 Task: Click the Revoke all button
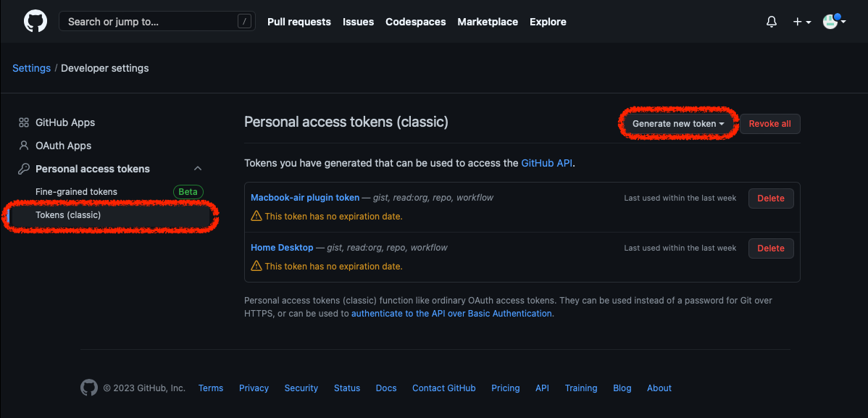pos(770,124)
